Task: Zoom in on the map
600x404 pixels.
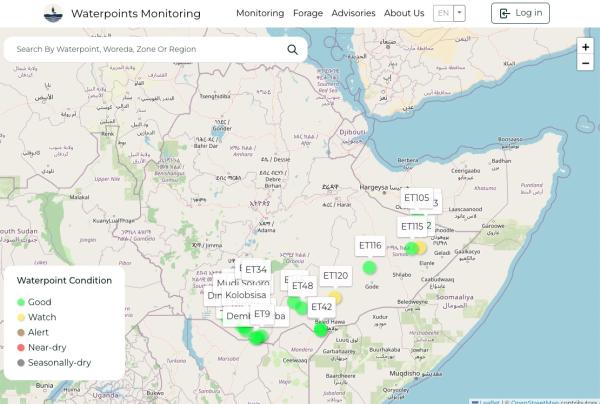Action: [x=585, y=46]
